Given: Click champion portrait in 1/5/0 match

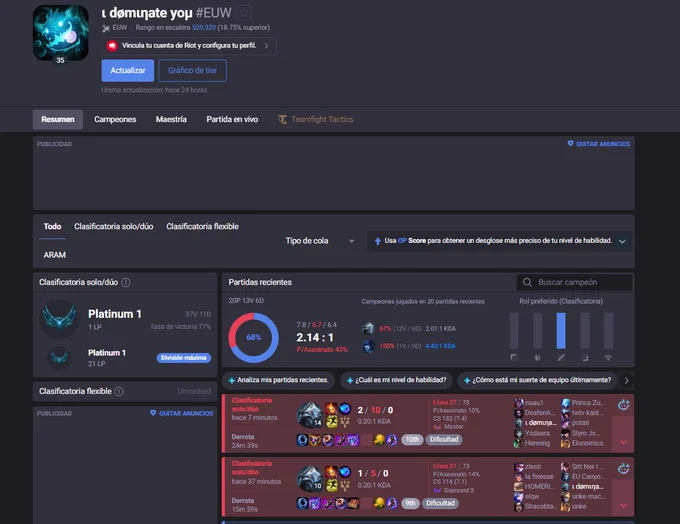Looking at the screenshot, I should point(310,478).
